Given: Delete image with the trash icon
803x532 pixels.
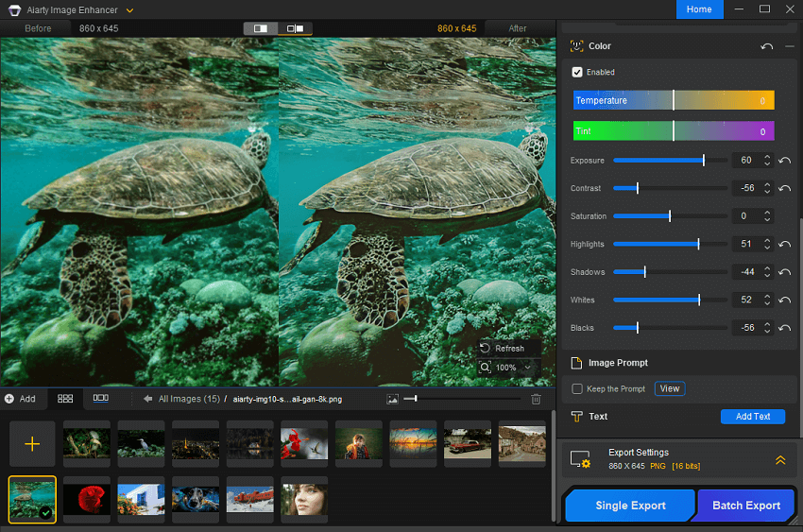Looking at the screenshot, I should pyautogui.click(x=536, y=399).
